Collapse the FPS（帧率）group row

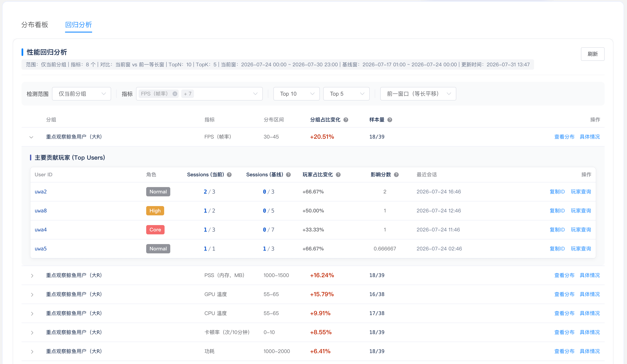31,137
